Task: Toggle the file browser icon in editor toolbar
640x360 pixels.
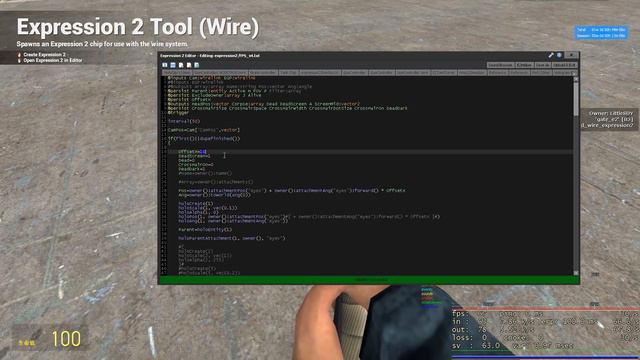Action: 164,65
